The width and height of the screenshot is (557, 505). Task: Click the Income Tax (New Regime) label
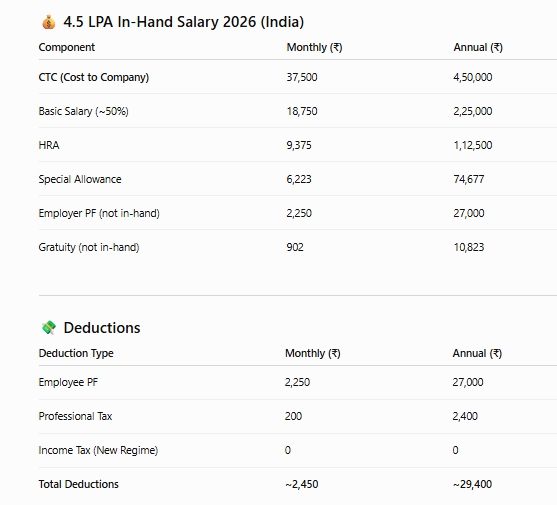(98, 450)
